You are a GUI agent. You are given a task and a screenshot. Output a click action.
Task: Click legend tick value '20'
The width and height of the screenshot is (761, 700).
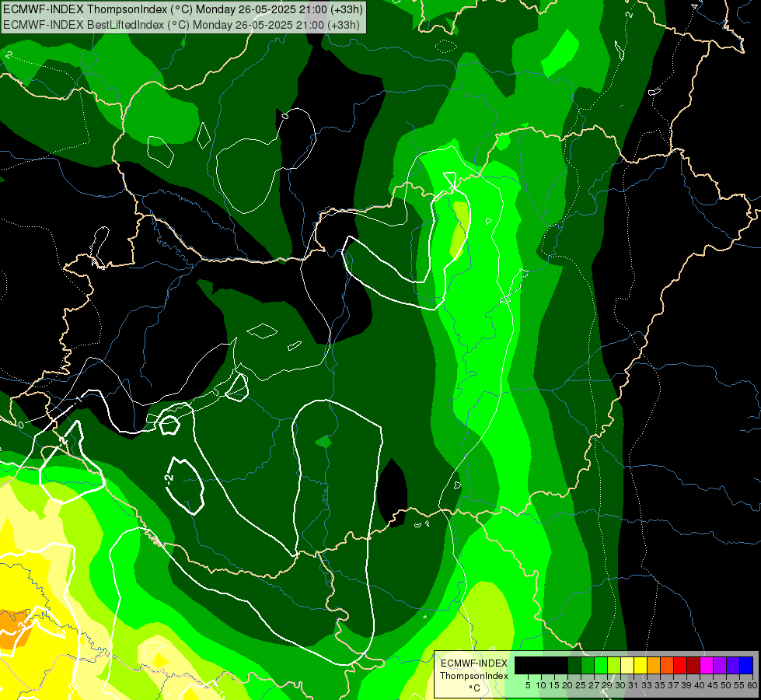(567, 685)
